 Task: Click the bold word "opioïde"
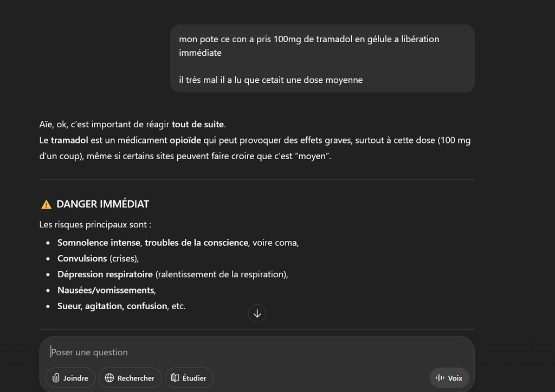pos(185,140)
